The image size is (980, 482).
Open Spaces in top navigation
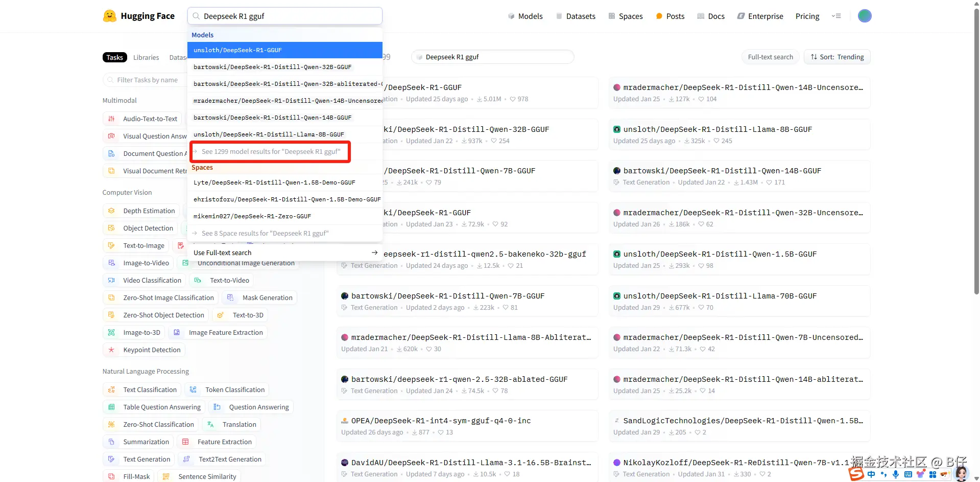click(x=626, y=16)
